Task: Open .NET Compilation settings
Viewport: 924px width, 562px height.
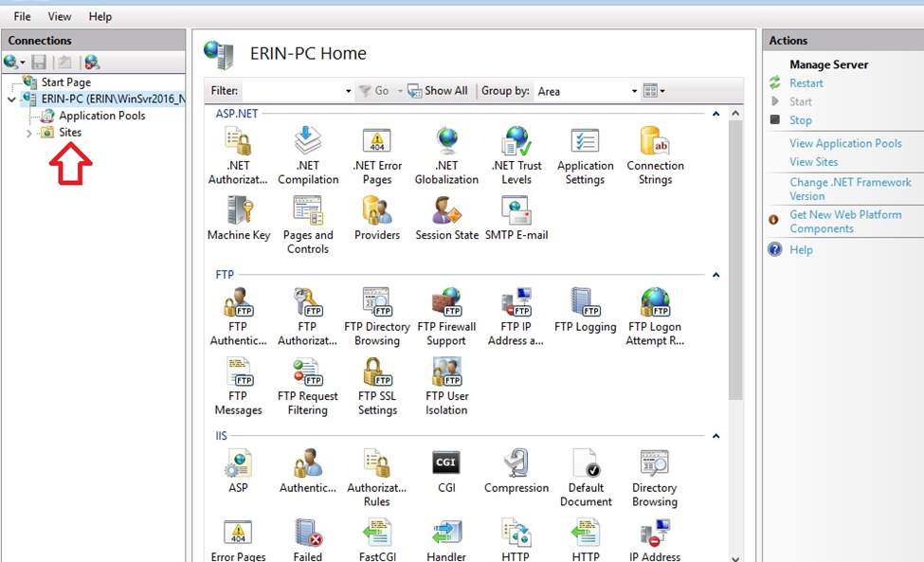Action: pos(308,155)
